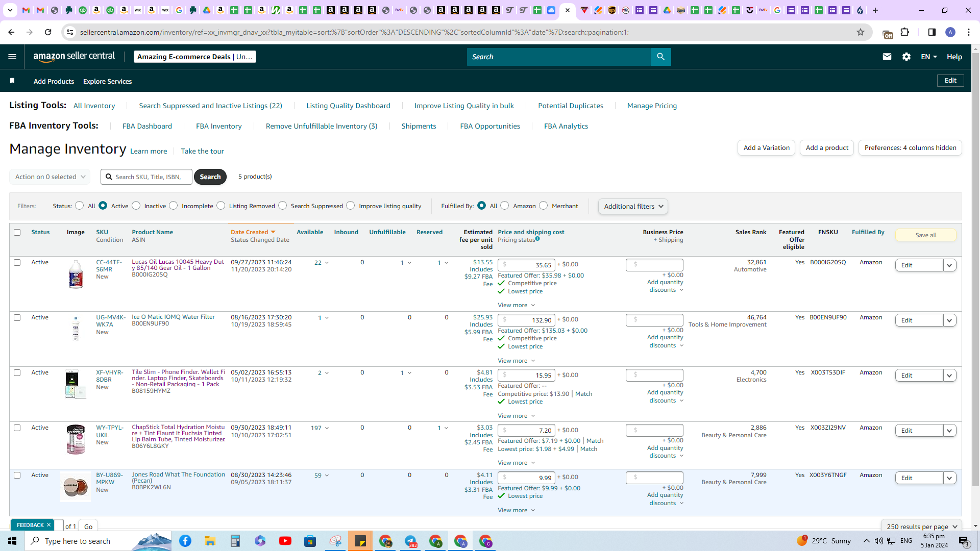Open the volume control in system tray

878,541
